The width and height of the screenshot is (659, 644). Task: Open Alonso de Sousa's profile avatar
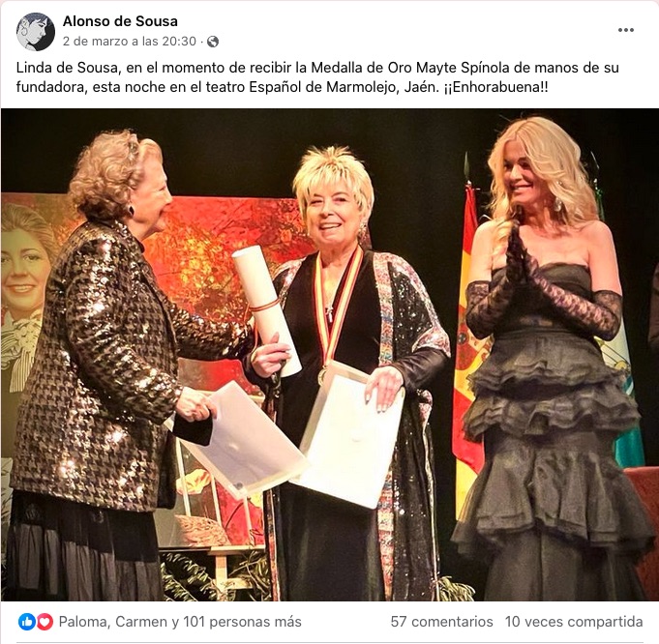[x=36, y=32]
